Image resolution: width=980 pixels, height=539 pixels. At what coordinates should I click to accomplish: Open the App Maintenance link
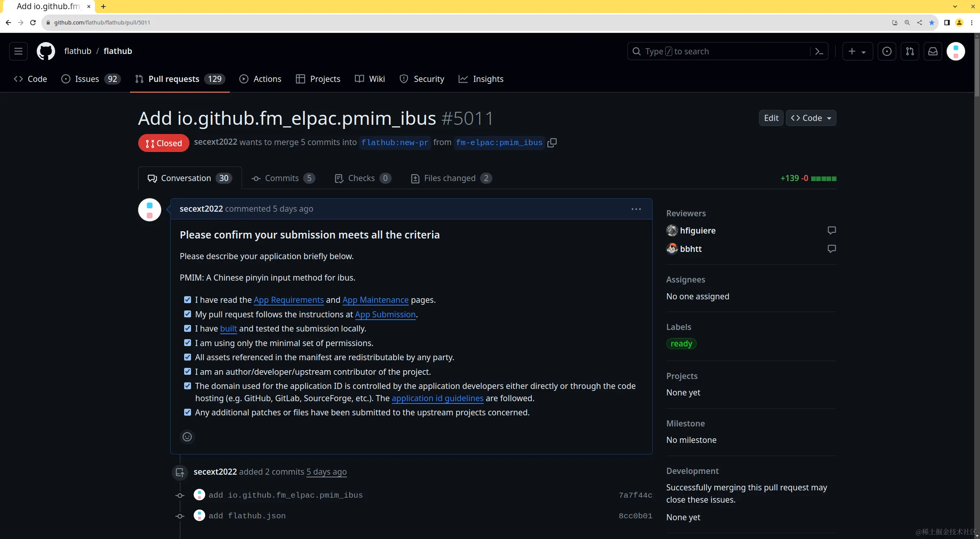pos(375,300)
